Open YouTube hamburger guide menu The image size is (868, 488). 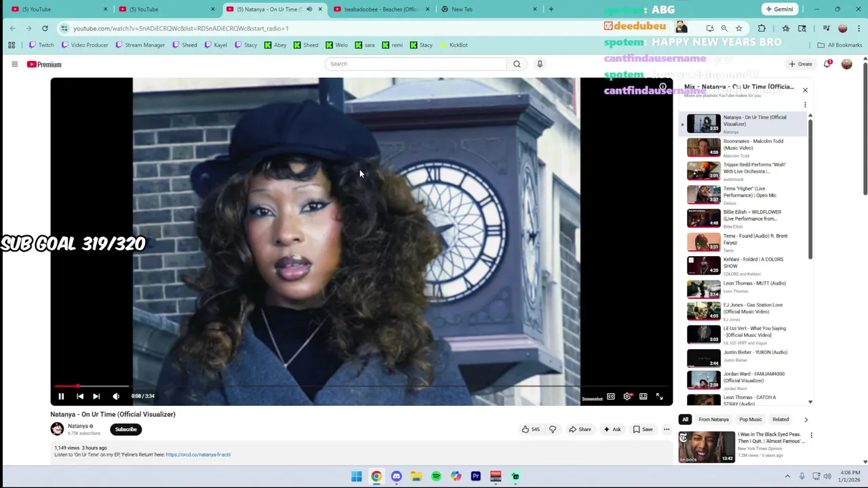[14, 64]
